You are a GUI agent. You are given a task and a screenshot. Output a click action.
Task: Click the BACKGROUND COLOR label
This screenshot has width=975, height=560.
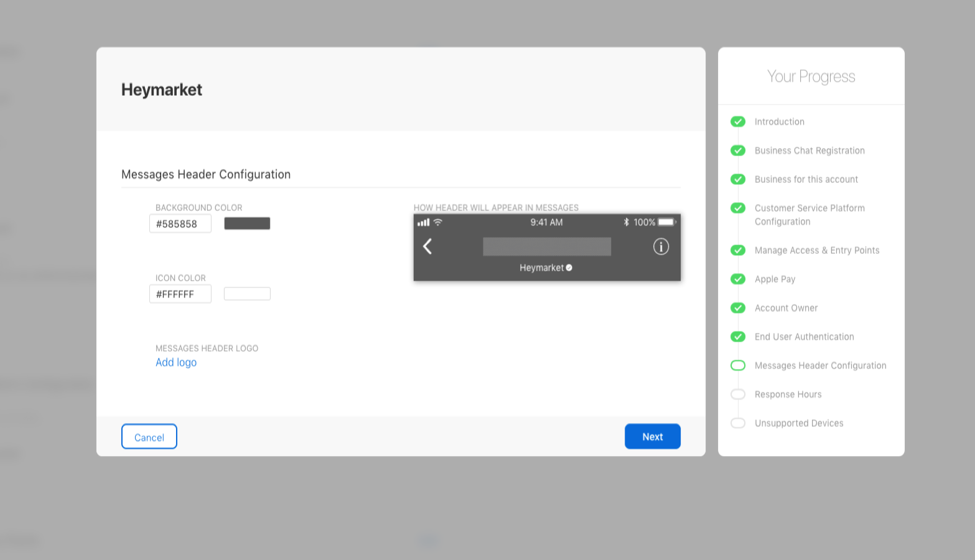click(x=199, y=207)
